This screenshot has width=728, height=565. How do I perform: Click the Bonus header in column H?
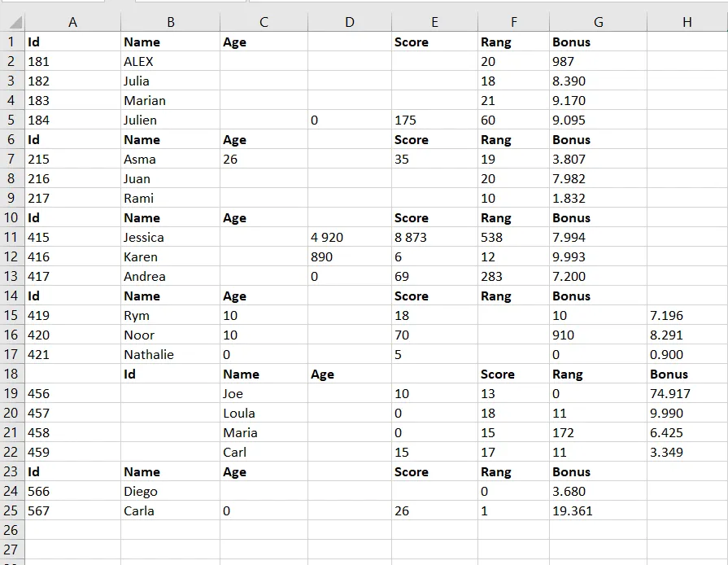(669, 374)
